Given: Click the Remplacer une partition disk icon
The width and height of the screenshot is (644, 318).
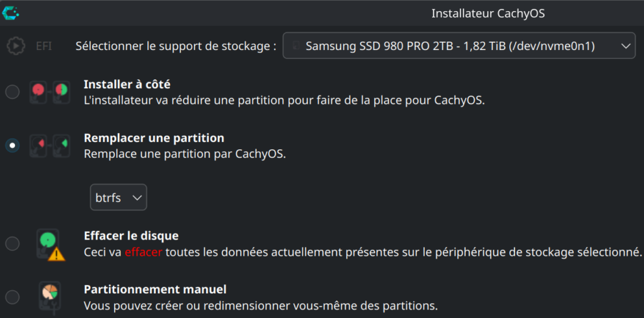Looking at the screenshot, I should [x=49, y=145].
